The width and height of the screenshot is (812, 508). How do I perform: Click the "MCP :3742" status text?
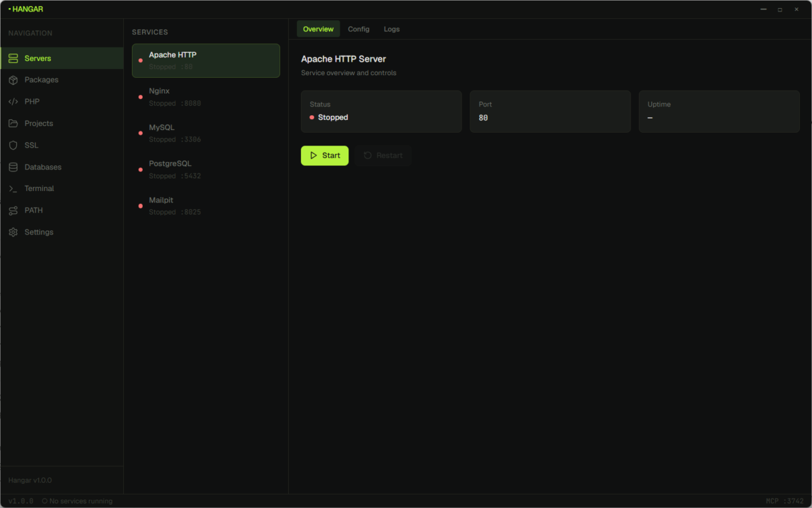785,501
